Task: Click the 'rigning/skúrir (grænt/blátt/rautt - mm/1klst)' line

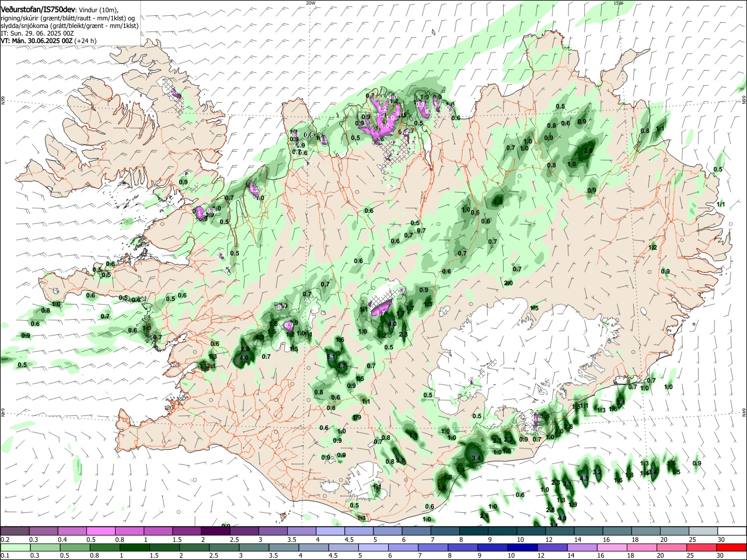Action: (67, 18)
